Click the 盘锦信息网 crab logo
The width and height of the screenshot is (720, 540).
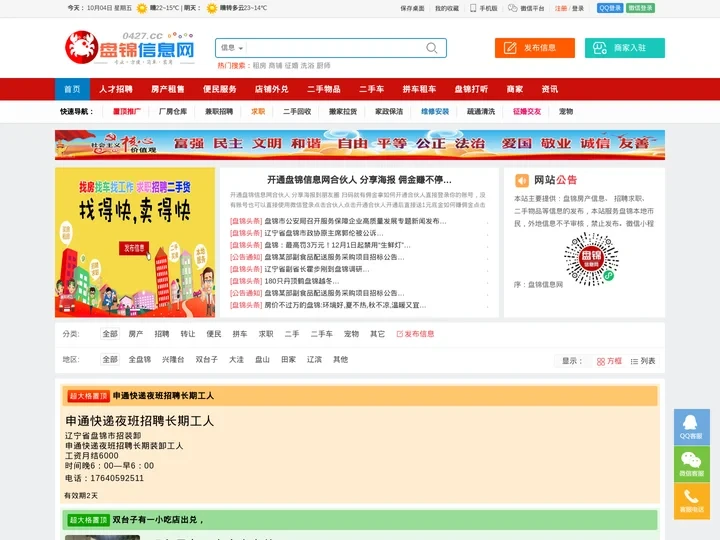click(129, 47)
